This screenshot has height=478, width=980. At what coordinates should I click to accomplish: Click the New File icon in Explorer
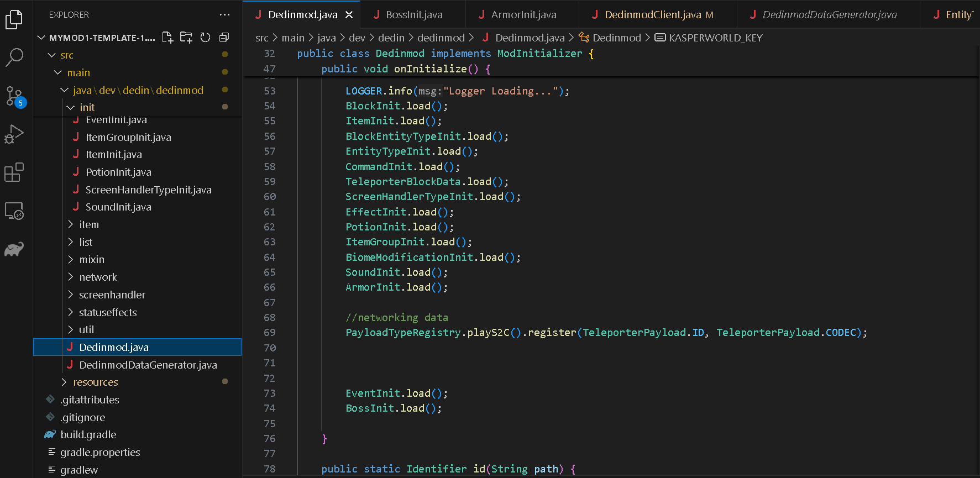click(167, 38)
